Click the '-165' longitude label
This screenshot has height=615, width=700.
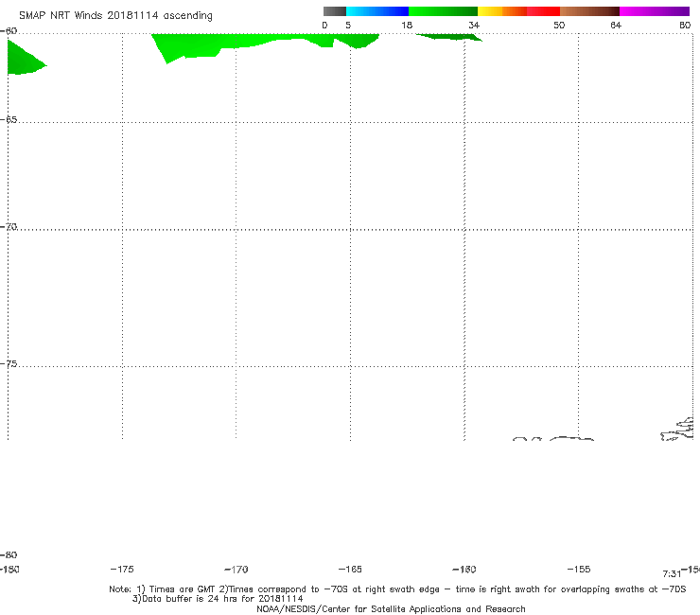coord(350,569)
